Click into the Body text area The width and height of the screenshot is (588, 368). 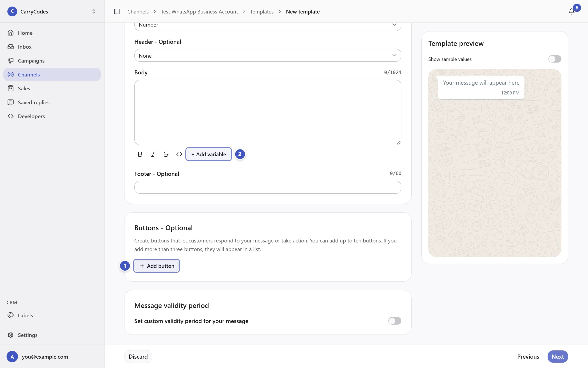tap(267, 112)
